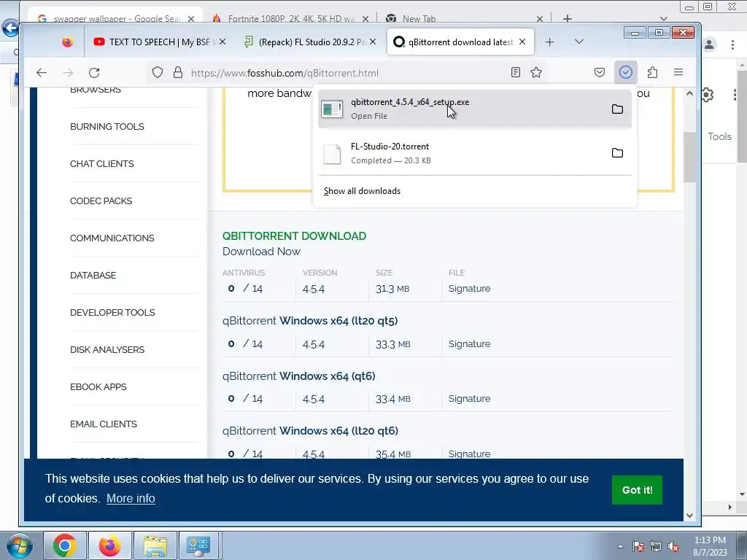Close the qBittorrent download tab
The height and width of the screenshot is (560, 747).
click(522, 42)
